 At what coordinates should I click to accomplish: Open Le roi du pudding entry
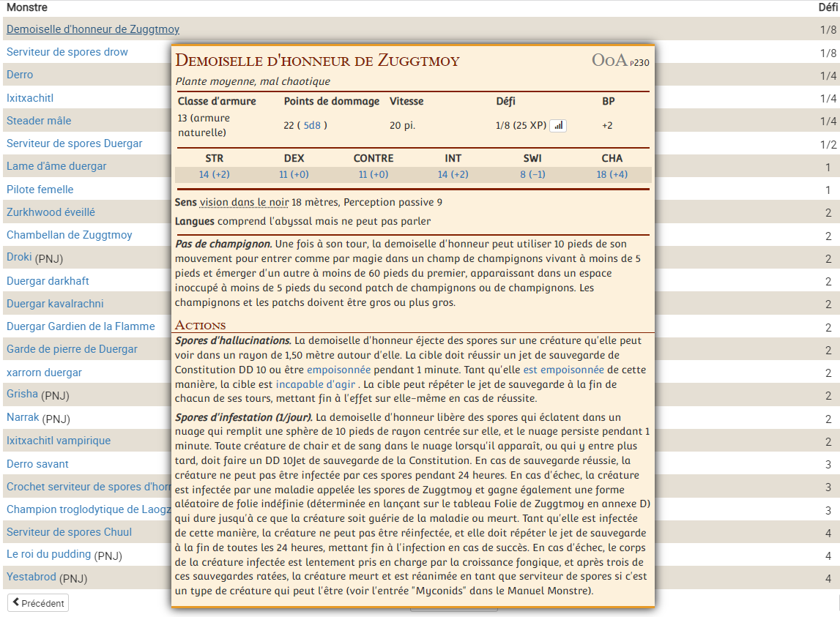(49, 554)
